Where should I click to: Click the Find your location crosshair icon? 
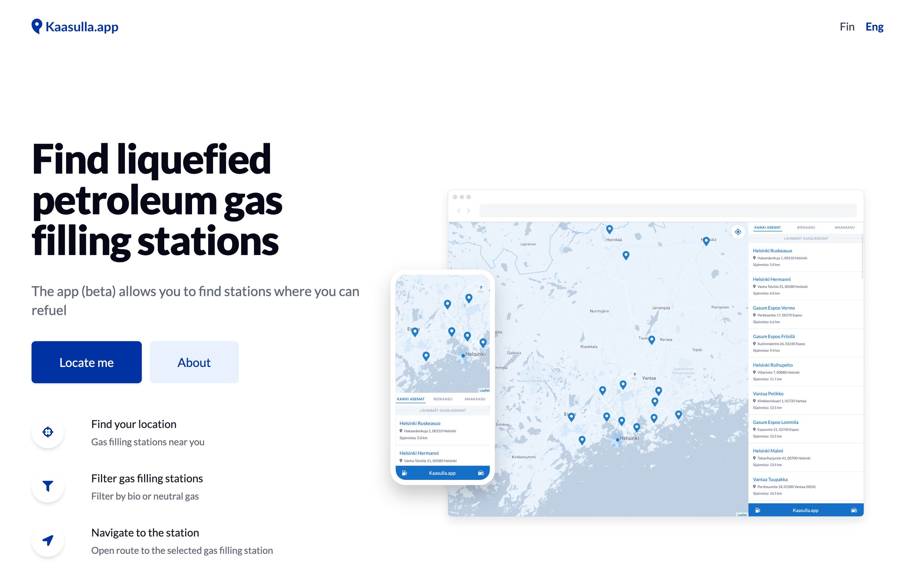point(48,432)
